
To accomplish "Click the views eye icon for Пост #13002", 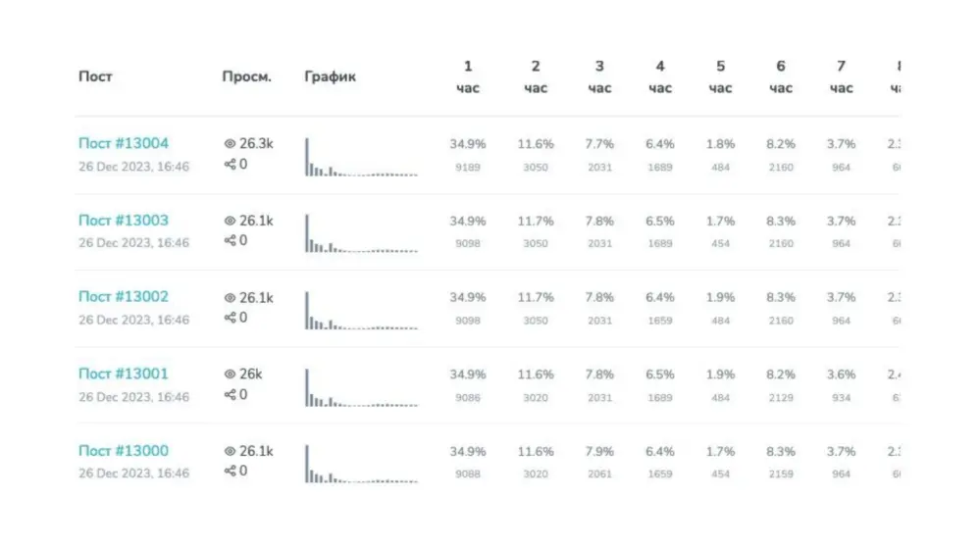I will pos(231,298).
